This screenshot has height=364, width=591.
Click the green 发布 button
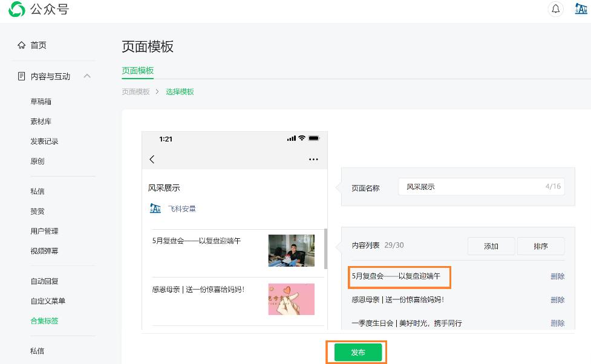(x=358, y=353)
